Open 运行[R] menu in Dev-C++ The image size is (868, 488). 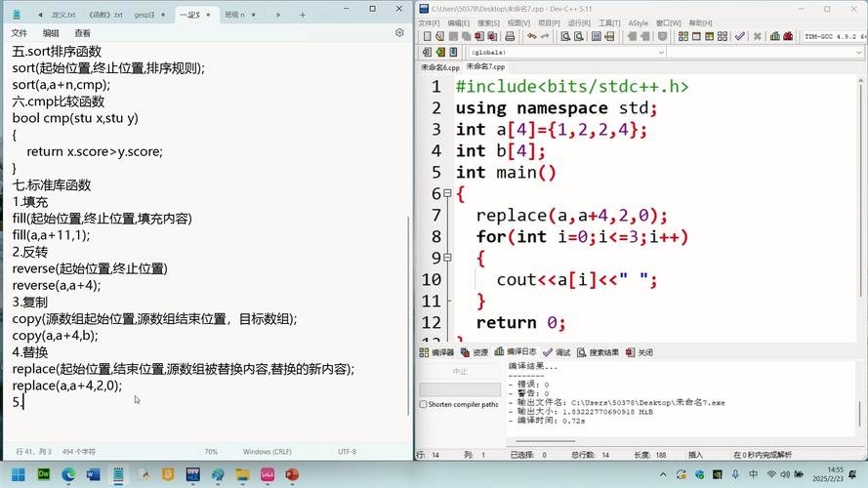579,22
